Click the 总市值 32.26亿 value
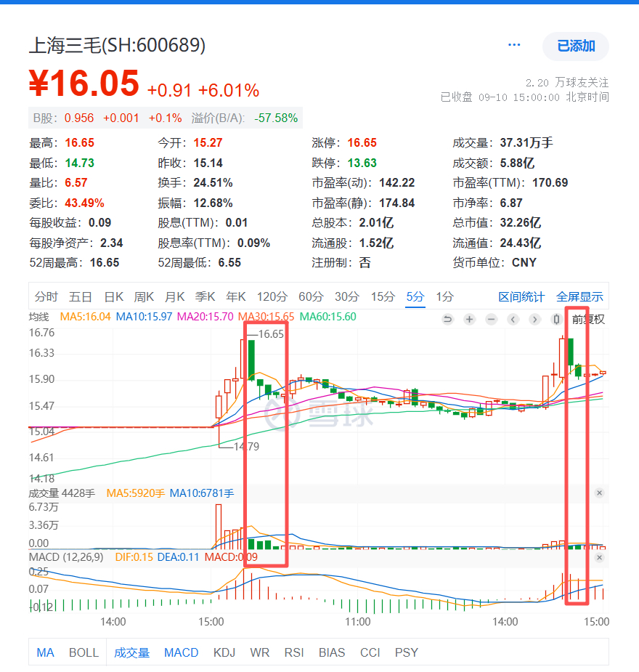The width and height of the screenshot is (639, 672). (521, 222)
